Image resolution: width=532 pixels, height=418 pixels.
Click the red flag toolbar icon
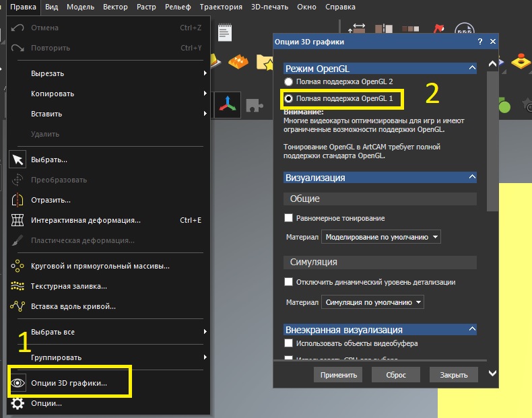pyautogui.click(x=438, y=28)
